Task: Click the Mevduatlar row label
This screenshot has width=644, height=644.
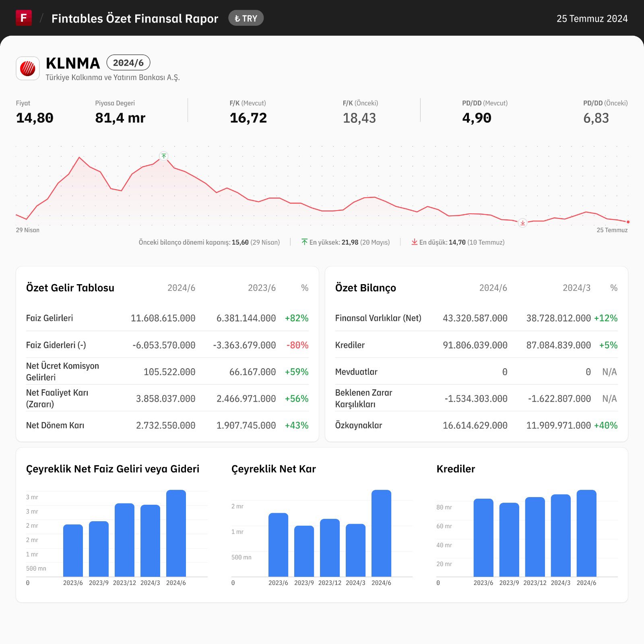Action: [x=356, y=372]
